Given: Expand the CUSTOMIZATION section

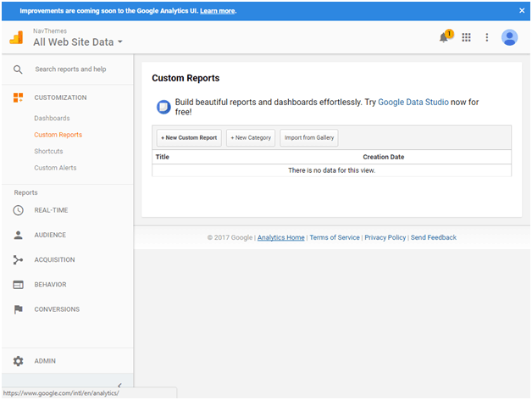Looking at the screenshot, I should (x=60, y=97).
